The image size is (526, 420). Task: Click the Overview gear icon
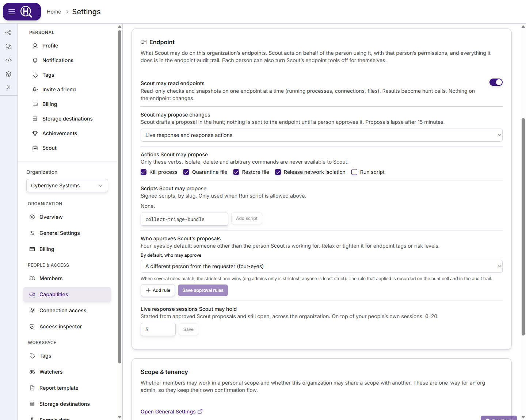pos(32,217)
